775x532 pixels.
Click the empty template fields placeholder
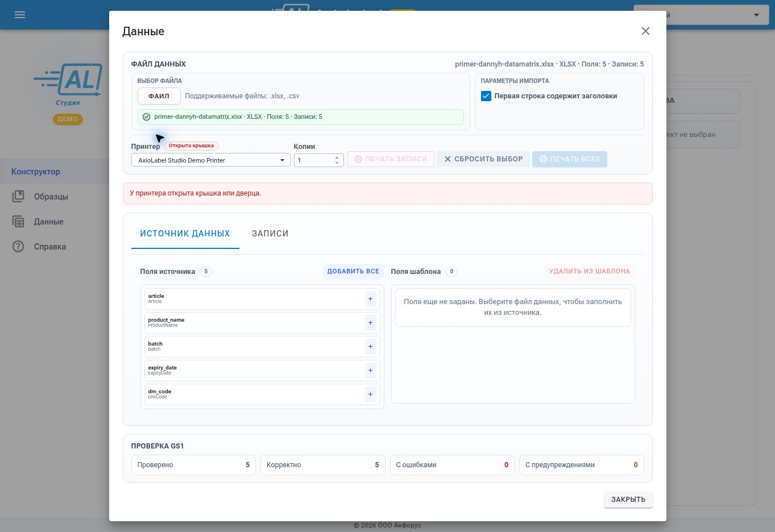click(513, 307)
